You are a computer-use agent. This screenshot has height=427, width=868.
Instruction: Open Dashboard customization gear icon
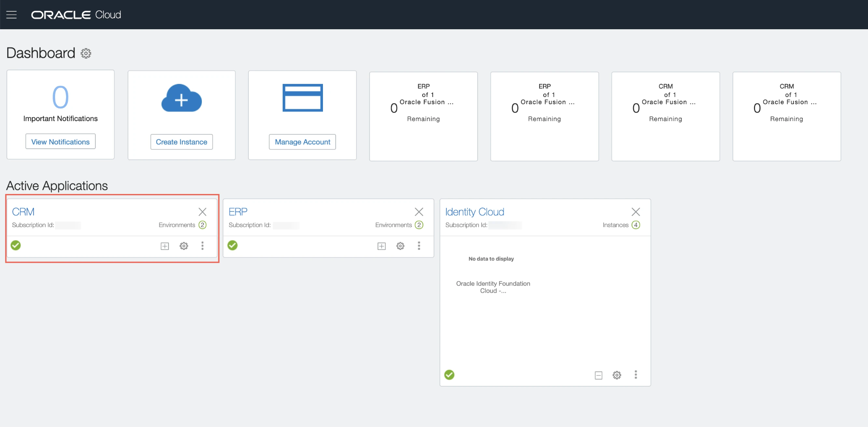pos(86,53)
